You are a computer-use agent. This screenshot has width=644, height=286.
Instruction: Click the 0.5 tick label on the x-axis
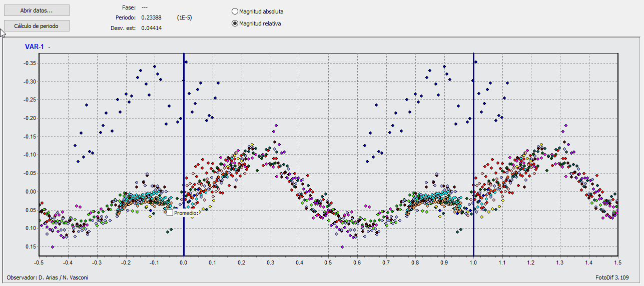[328, 262]
